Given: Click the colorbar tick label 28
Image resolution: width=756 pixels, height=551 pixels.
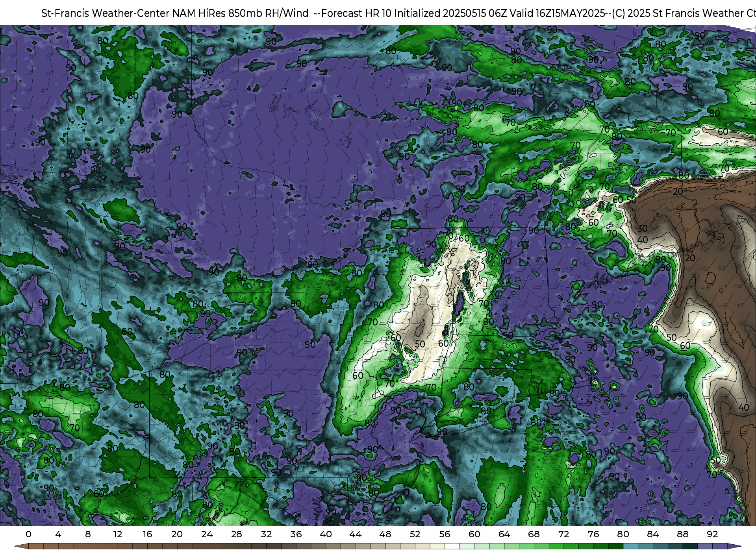Looking at the screenshot, I should [237, 534].
